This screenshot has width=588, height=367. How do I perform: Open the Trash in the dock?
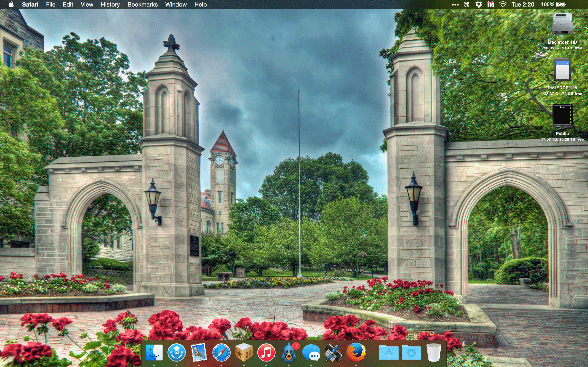pos(433,353)
